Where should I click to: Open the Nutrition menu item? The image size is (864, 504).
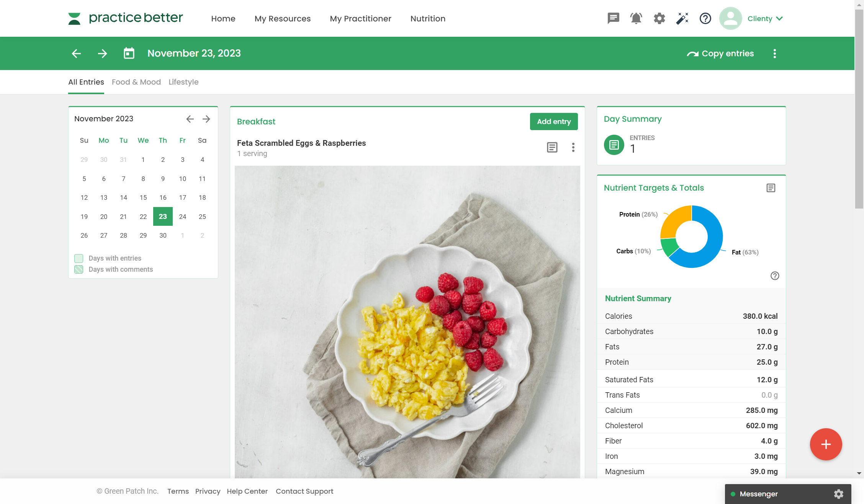[428, 18]
